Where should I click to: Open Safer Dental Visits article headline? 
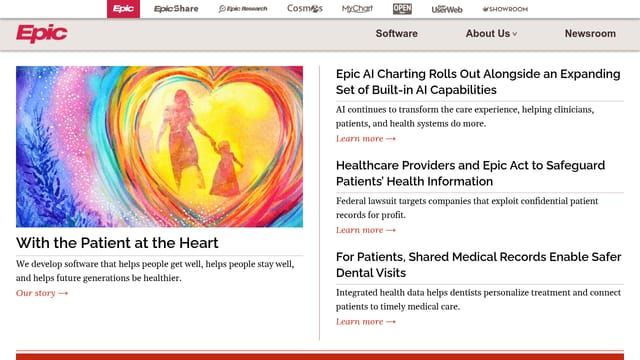[x=478, y=264]
